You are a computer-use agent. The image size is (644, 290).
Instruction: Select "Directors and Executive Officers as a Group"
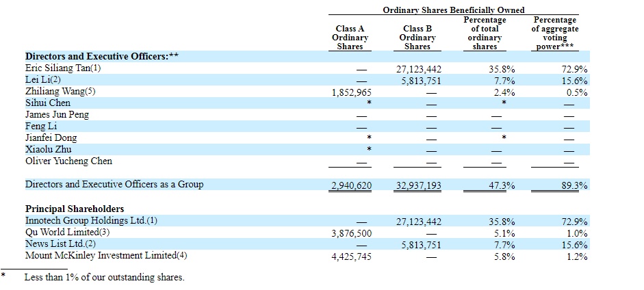[114, 185]
